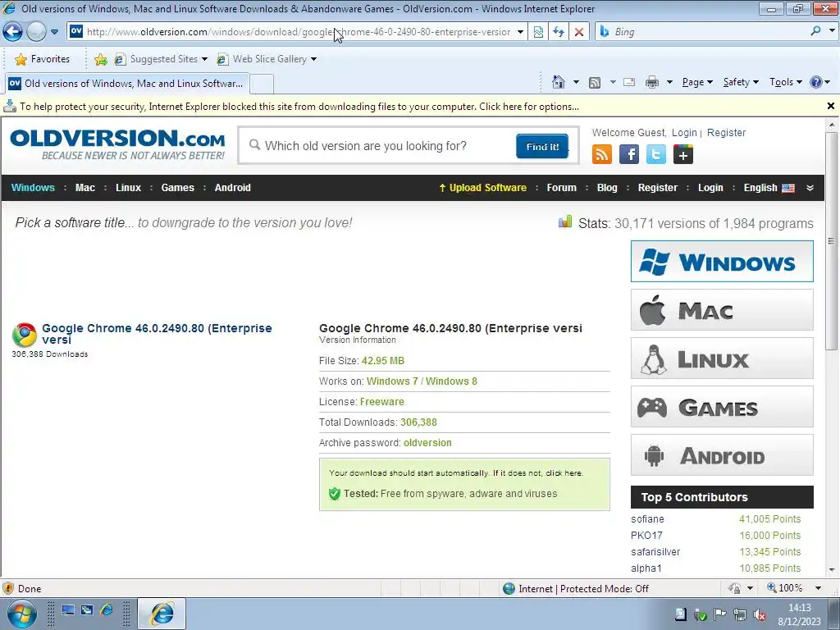Screen dimensions: 840x630
Task: Click the Find it! button
Action: 542,146
